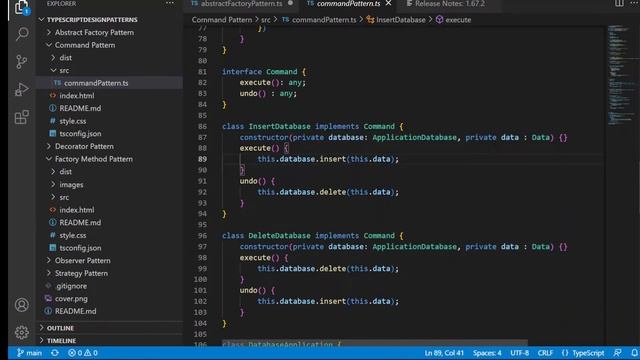Open the Source Control view icon
640x360 pixels.
(x=22, y=62)
